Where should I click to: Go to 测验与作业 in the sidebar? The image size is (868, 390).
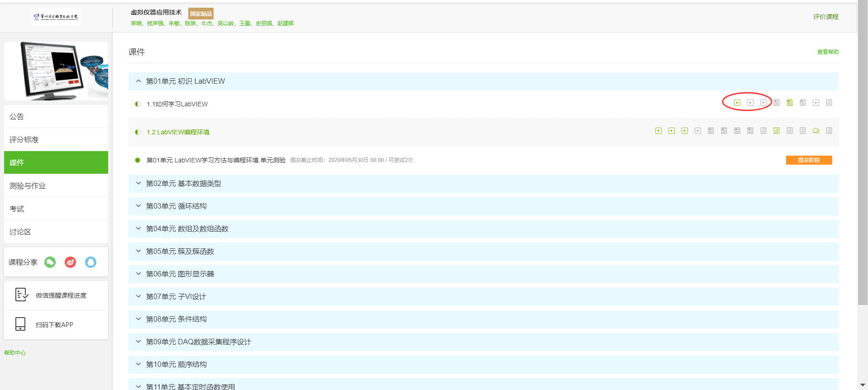(56, 185)
